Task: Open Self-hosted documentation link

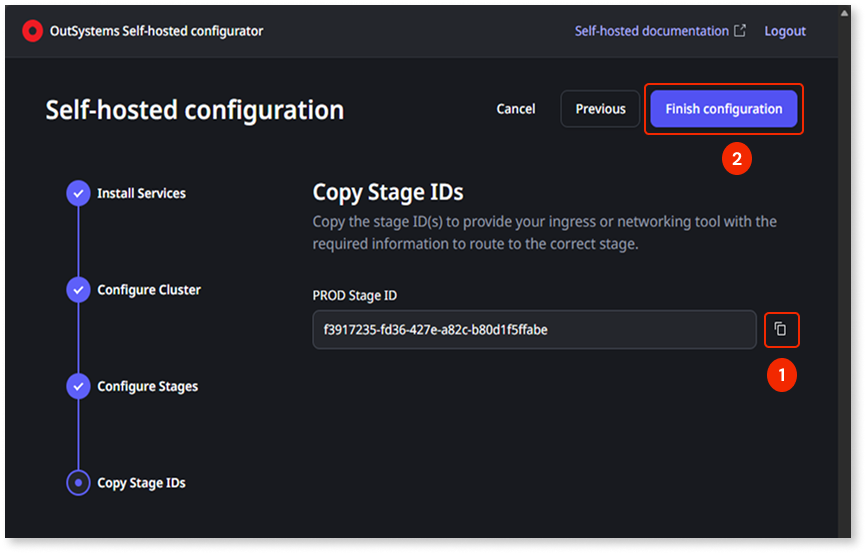Action: pos(652,31)
